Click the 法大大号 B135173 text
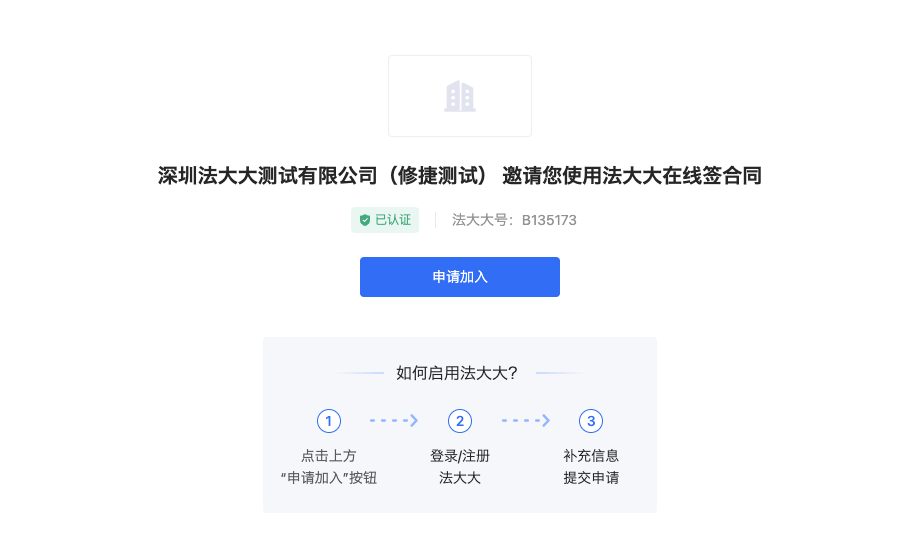The width and height of the screenshot is (907, 558). pyautogui.click(x=514, y=220)
